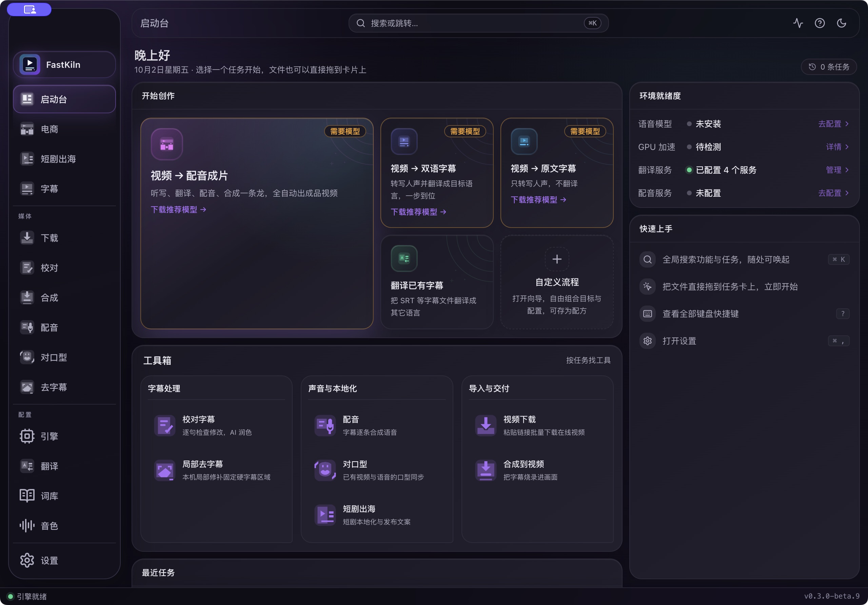Expand 去配置 for 语音模型

coord(834,124)
